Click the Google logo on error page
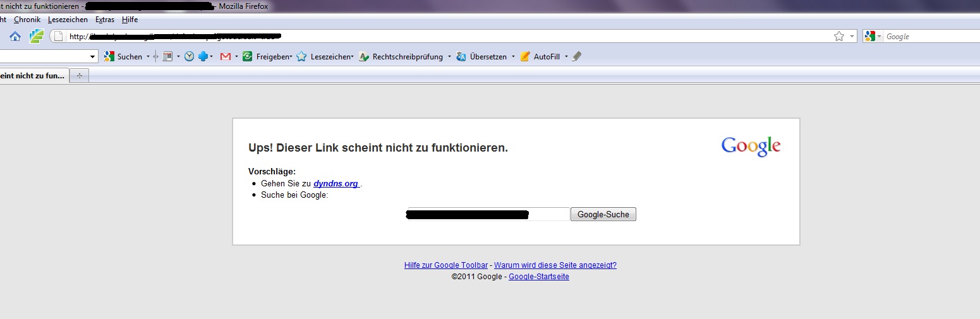The image size is (980, 319). 751,147
